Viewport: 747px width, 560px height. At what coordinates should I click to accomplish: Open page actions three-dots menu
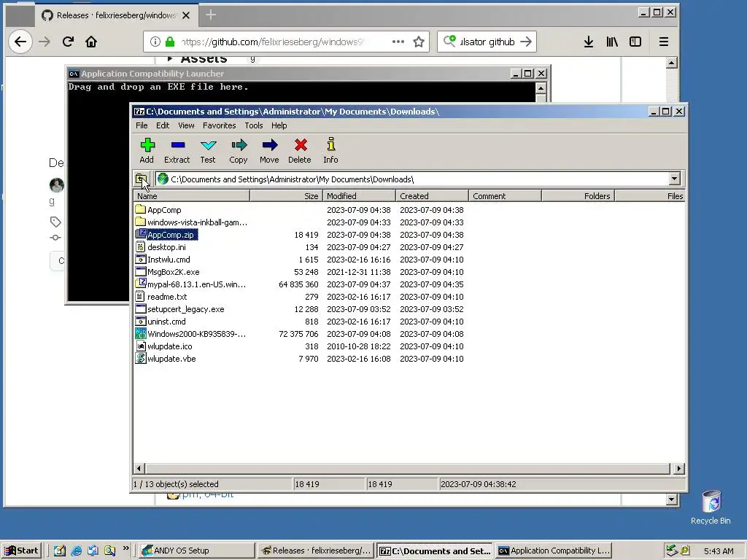point(398,42)
